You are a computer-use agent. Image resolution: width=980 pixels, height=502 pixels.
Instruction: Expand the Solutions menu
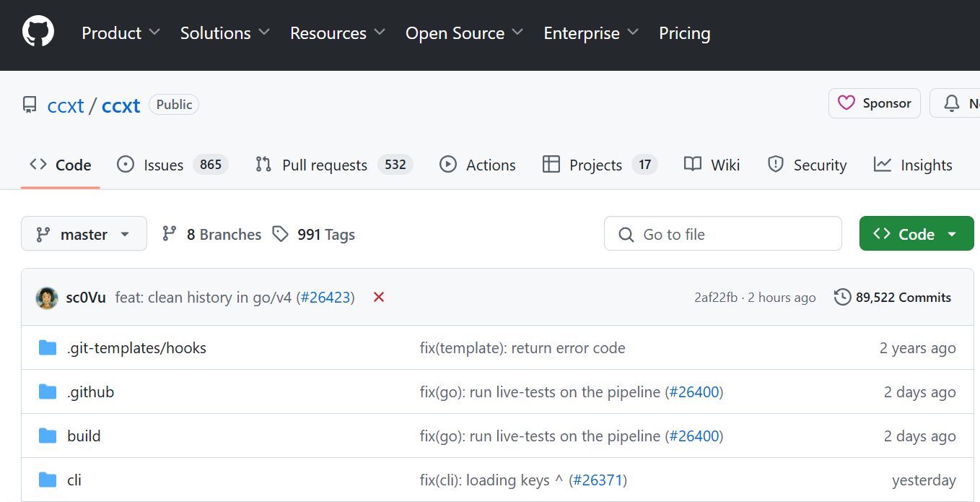point(224,33)
